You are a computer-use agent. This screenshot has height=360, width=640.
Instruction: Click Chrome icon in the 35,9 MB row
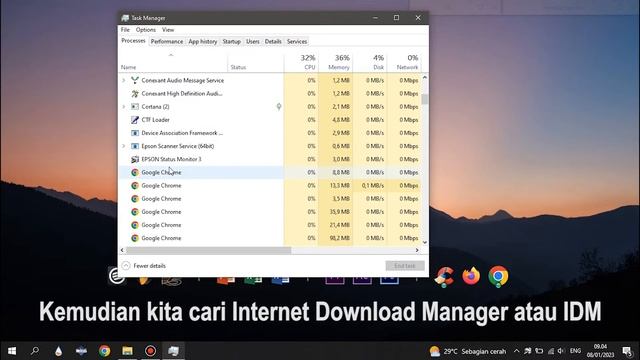(135, 212)
